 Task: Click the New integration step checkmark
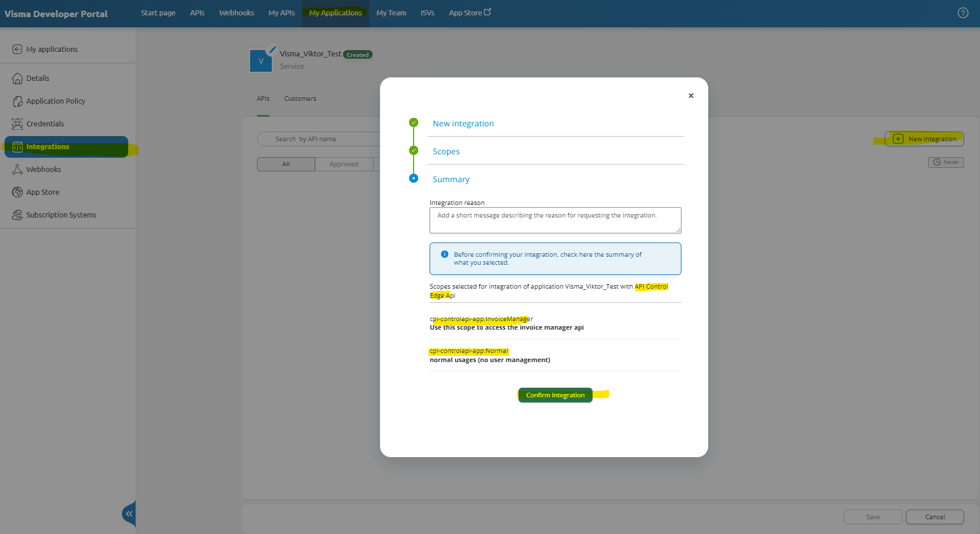point(414,122)
